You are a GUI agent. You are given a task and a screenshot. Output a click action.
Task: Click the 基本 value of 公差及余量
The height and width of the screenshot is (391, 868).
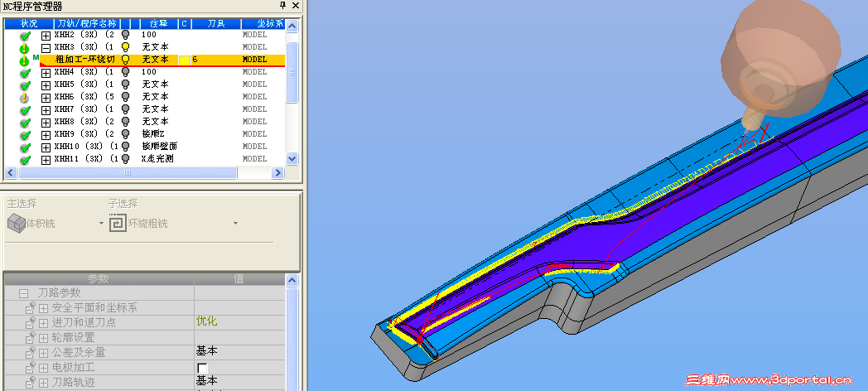[x=206, y=351]
